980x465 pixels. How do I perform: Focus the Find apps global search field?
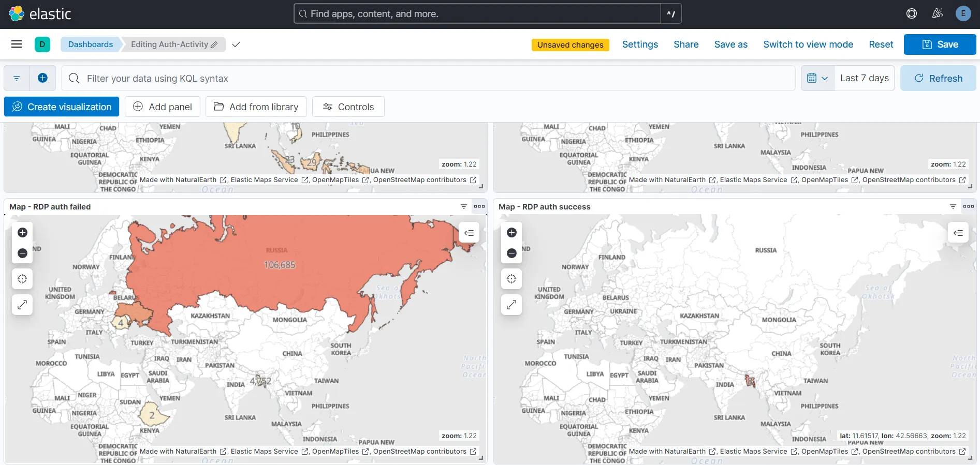(477, 14)
